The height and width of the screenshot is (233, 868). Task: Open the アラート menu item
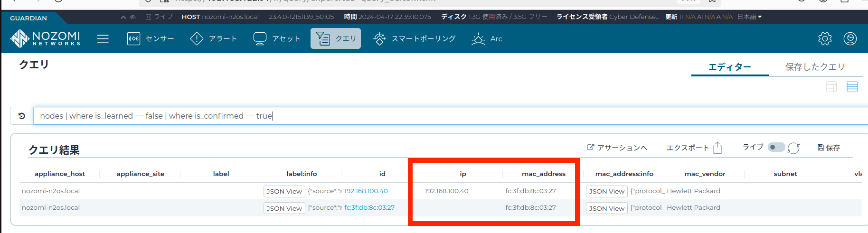pyautogui.click(x=213, y=38)
